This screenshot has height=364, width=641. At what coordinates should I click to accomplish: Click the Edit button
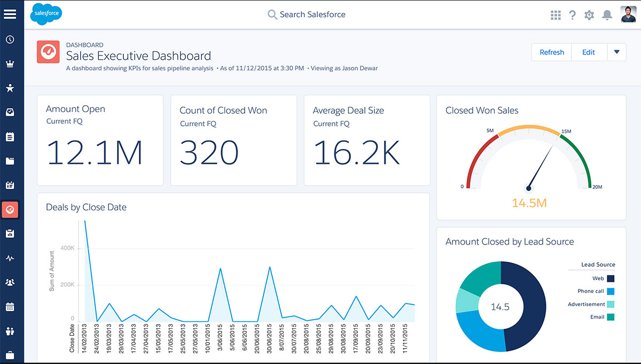coord(588,52)
